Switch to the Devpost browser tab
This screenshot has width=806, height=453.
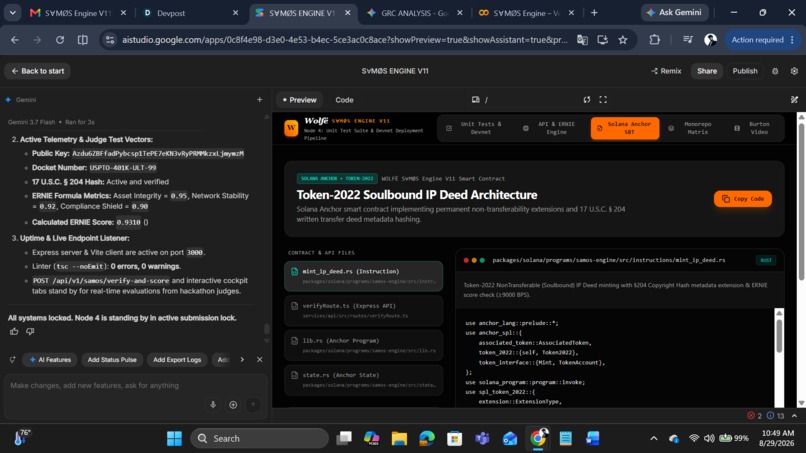click(x=190, y=13)
